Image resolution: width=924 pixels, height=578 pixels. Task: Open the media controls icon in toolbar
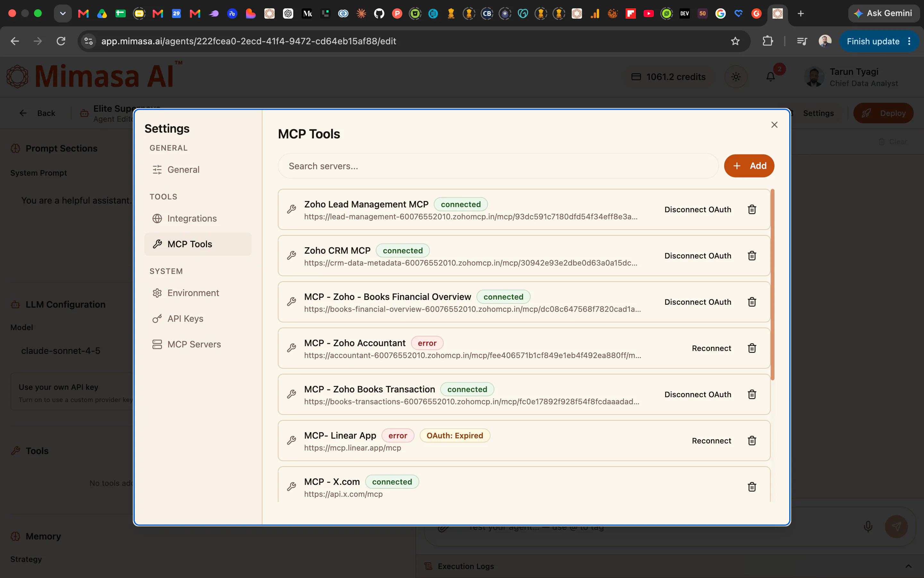[802, 41]
